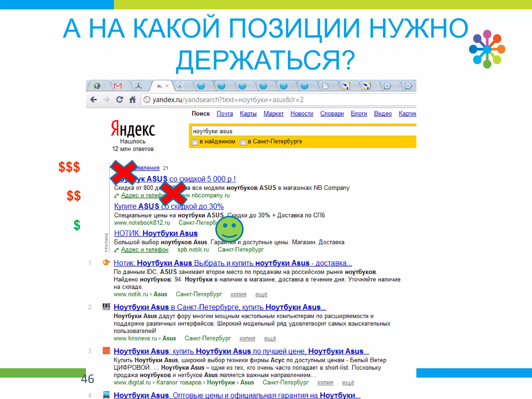The width and height of the screenshot is (532, 399).
Task: Click the Яндекс logo
Action: click(133, 129)
